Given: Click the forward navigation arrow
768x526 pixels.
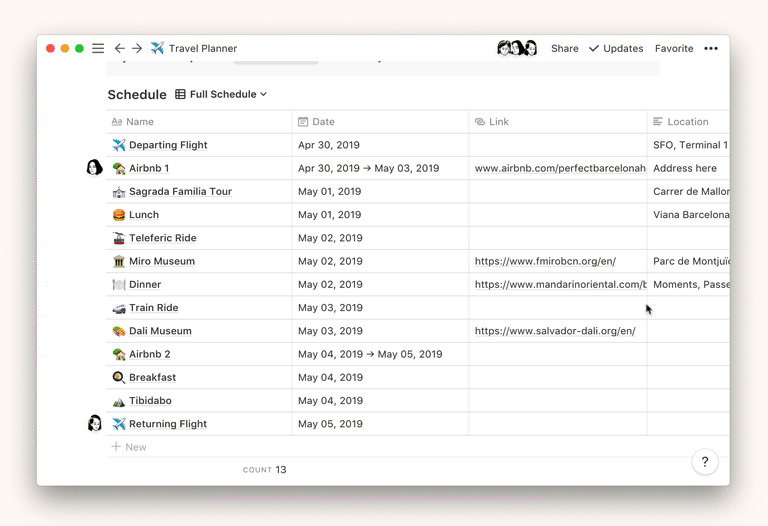Looking at the screenshot, I should [137, 48].
